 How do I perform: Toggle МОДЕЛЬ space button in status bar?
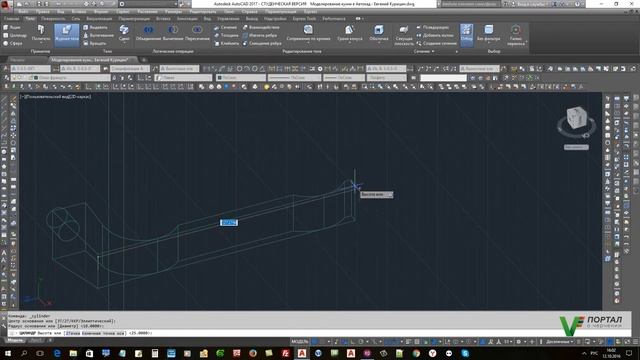pyautogui.click(x=300, y=341)
